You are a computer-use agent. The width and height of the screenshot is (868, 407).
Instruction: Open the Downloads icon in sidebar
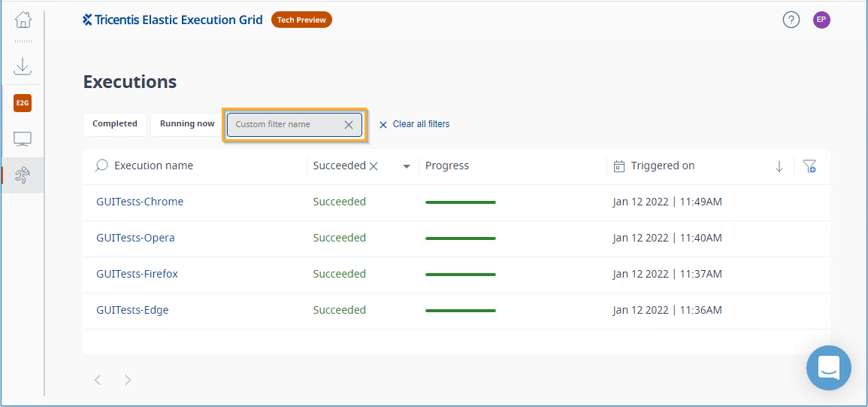[23, 66]
